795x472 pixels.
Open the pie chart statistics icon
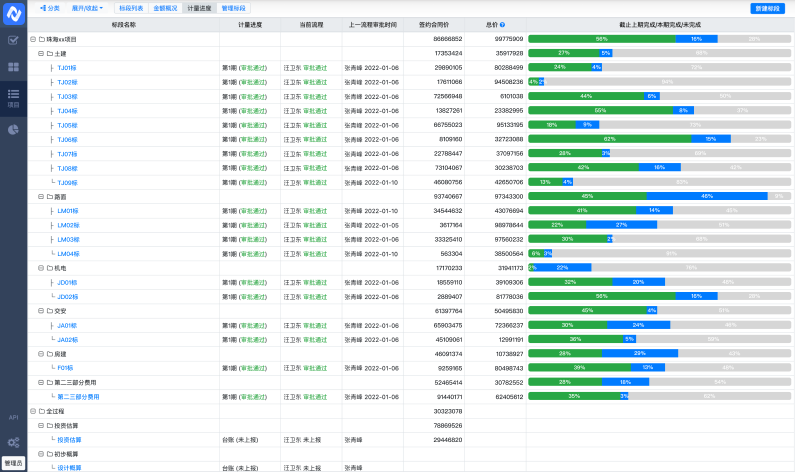(x=13, y=129)
